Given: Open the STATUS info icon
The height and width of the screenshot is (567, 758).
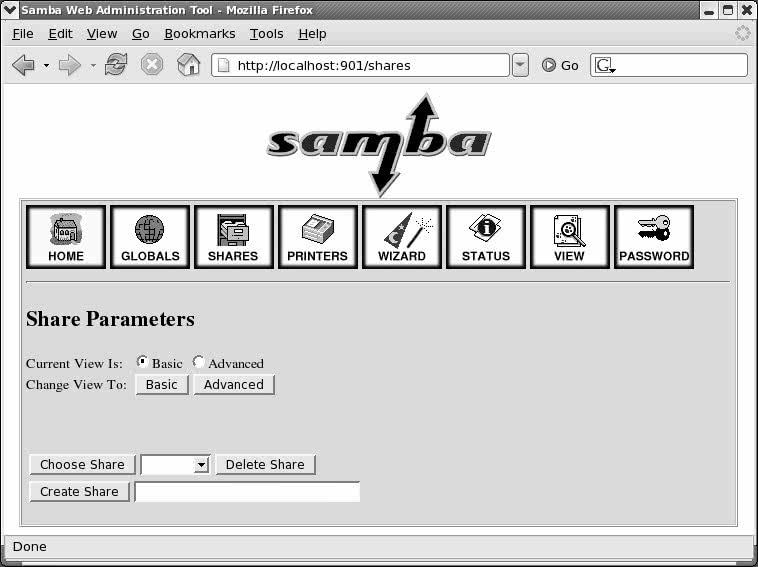Looking at the screenshot, I should coord(486,237).
